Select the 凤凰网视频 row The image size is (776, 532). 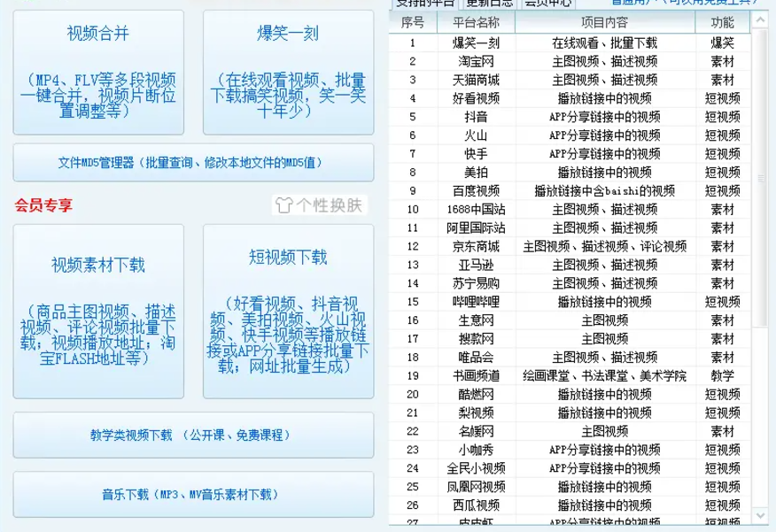pos(570,487)
